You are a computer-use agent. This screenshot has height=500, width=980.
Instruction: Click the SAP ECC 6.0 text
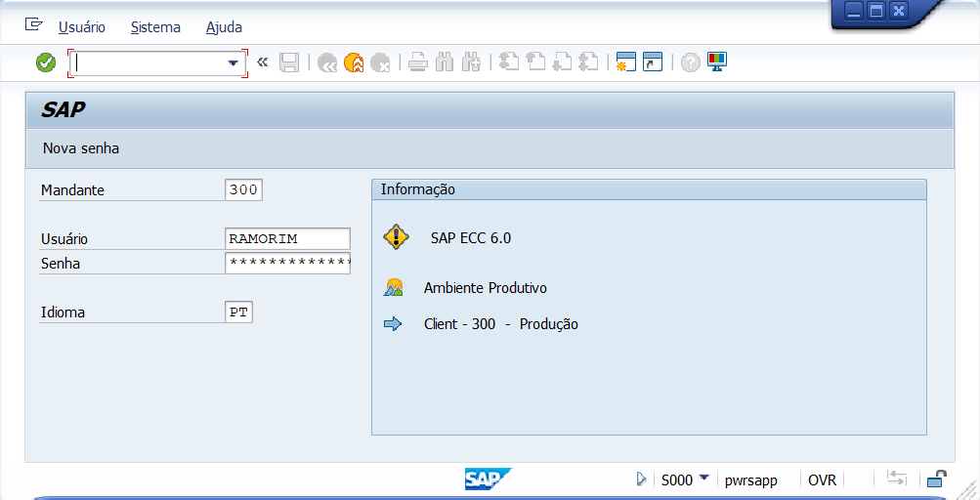(471, 238)
